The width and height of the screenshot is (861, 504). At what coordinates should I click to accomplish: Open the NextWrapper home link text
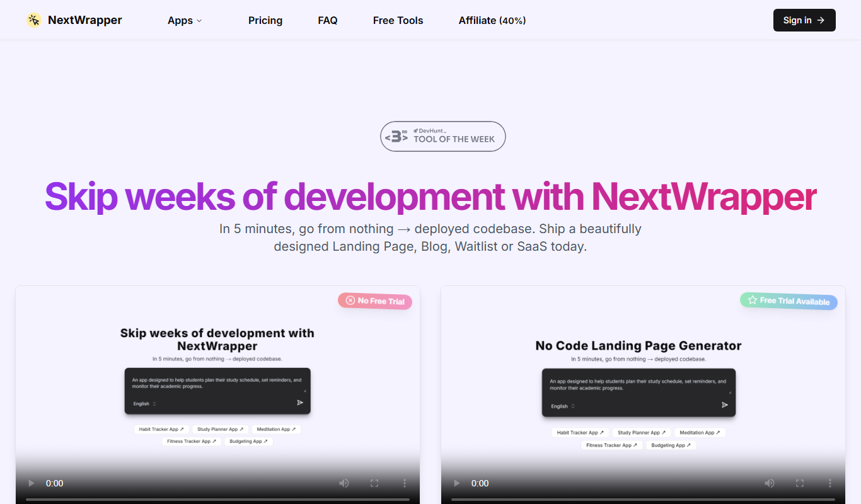pyautogui.click(x=85, y=20)
